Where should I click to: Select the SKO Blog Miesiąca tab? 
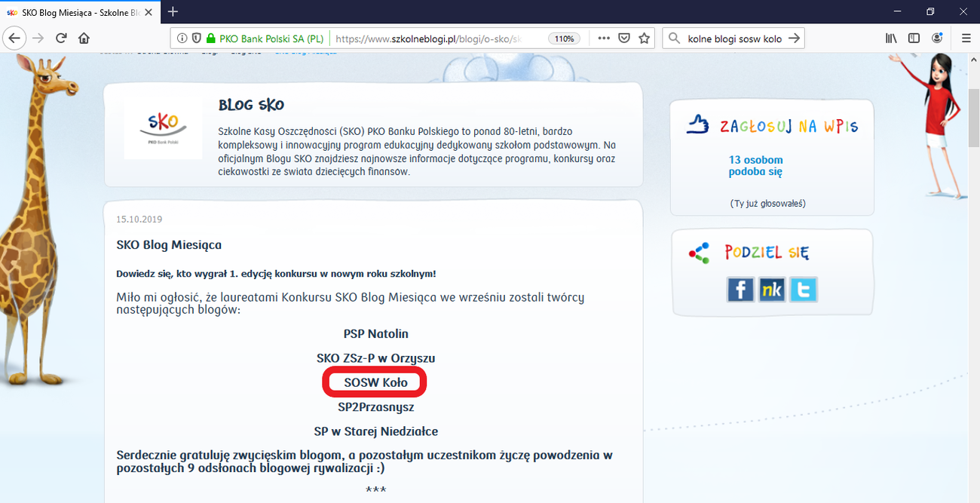point(81,12)
